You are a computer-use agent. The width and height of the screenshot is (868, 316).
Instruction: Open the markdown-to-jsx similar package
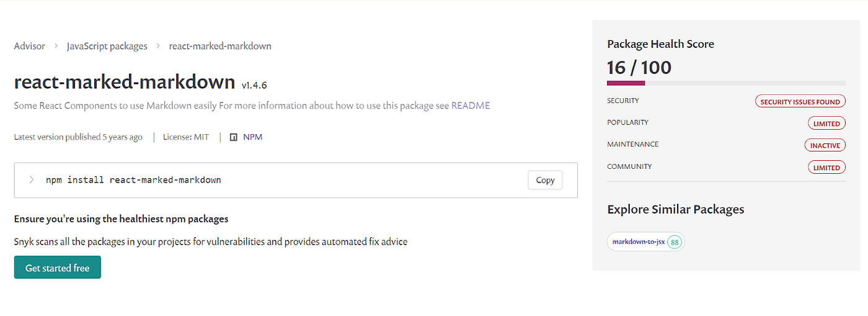(x=639, y=242)
